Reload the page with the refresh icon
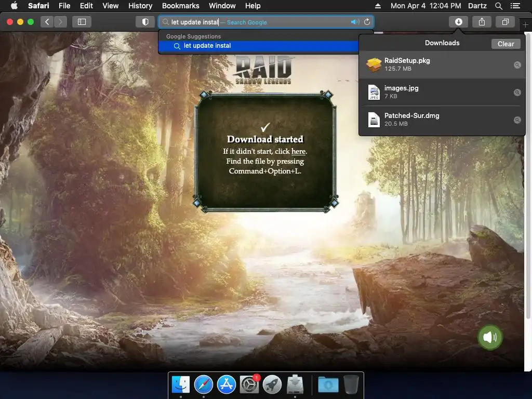This screenshot has height=399, width=532. (x=367, y=22)
